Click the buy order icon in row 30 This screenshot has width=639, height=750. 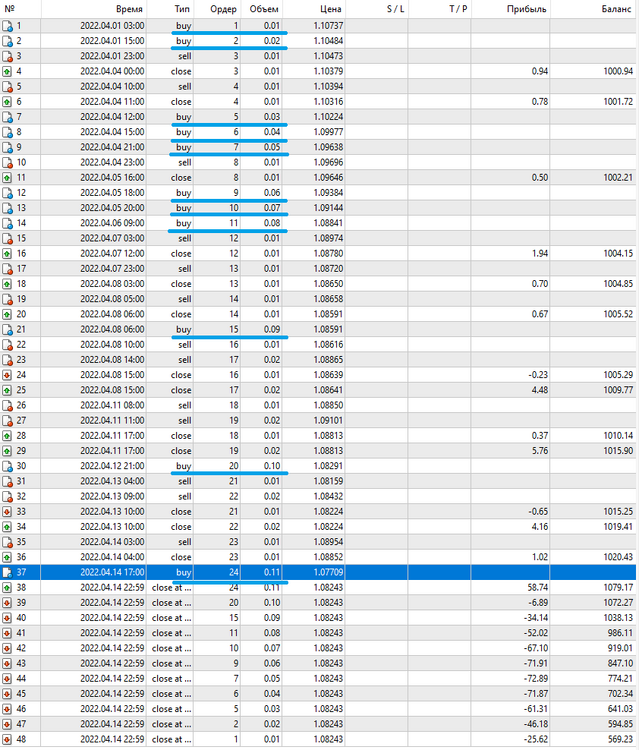(x=7, y=467)
